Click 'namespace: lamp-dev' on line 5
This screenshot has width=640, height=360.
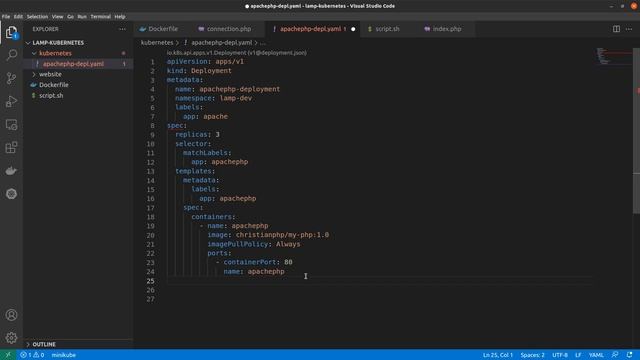point(213,98)
